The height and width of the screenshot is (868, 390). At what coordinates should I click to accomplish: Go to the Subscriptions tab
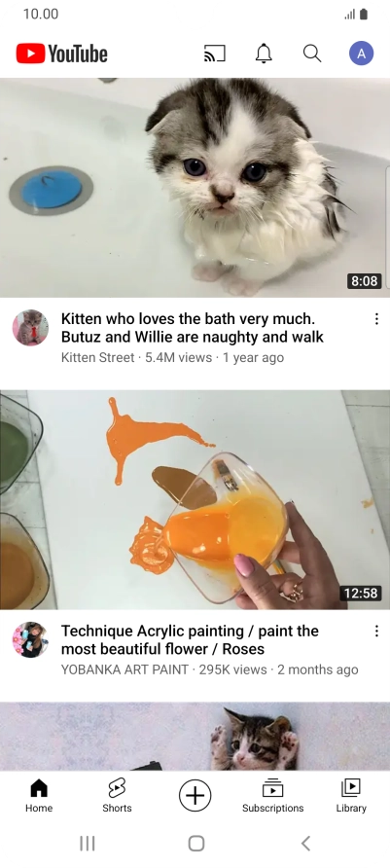pos(272,795)
